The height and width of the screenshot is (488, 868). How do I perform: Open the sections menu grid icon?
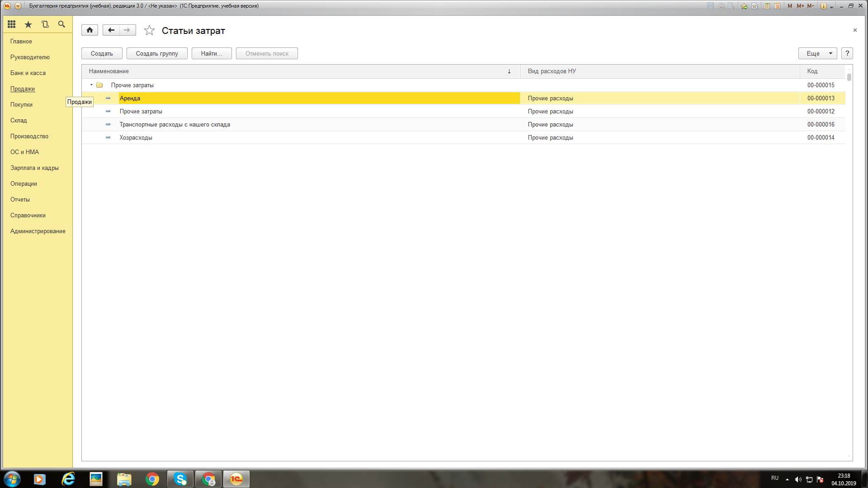pos(12,24)
